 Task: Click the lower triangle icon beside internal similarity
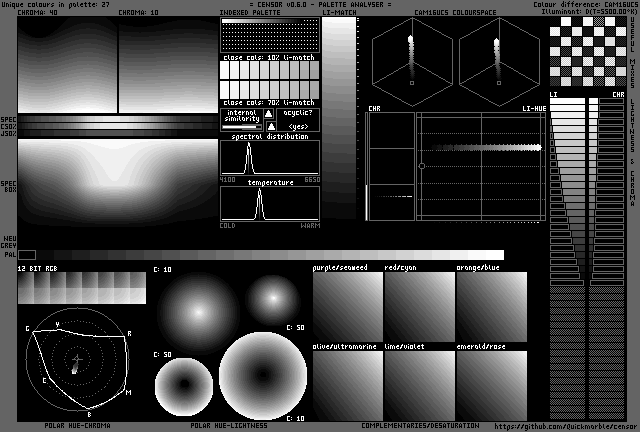[271, 126]
